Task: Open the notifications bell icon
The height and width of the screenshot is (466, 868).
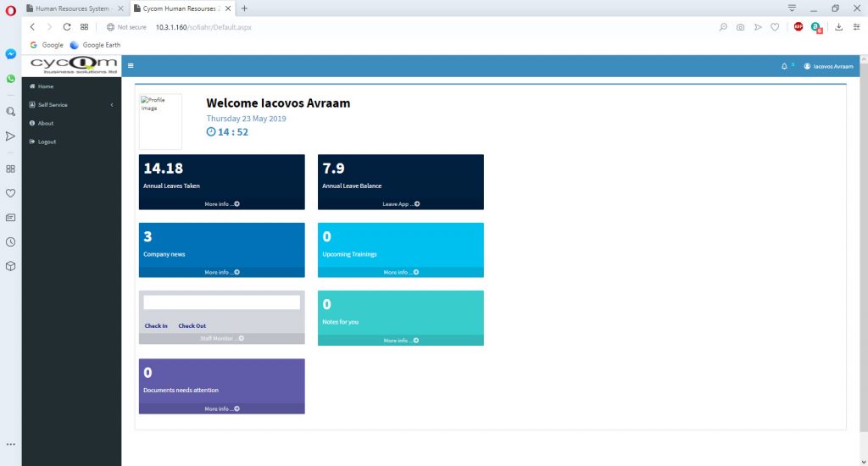Action: [784, 66]
